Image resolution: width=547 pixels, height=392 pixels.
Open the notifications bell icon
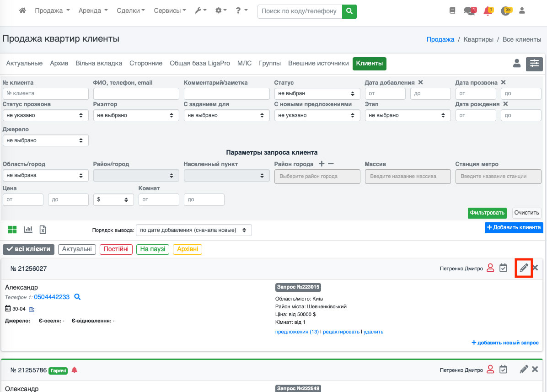pos(488,11)
